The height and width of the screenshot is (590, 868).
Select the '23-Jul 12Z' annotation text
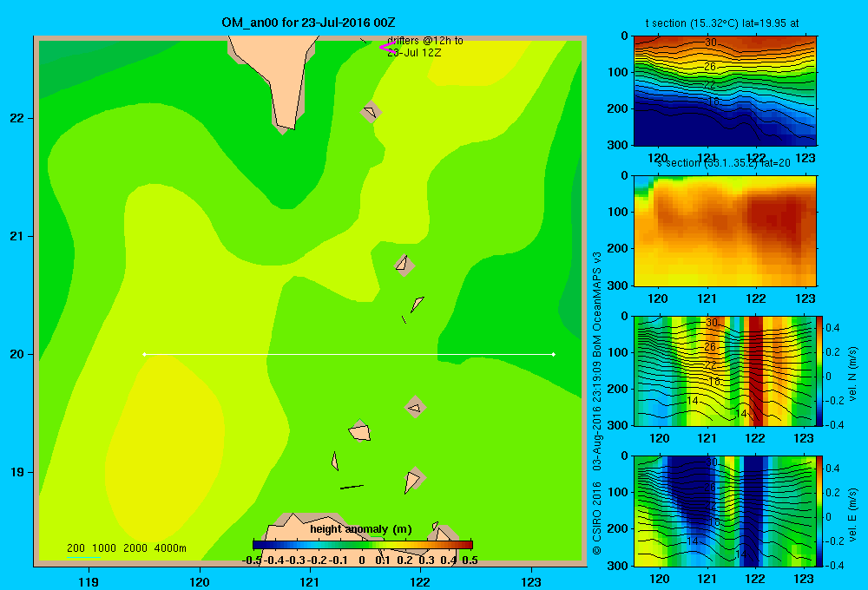pos(414,53)
